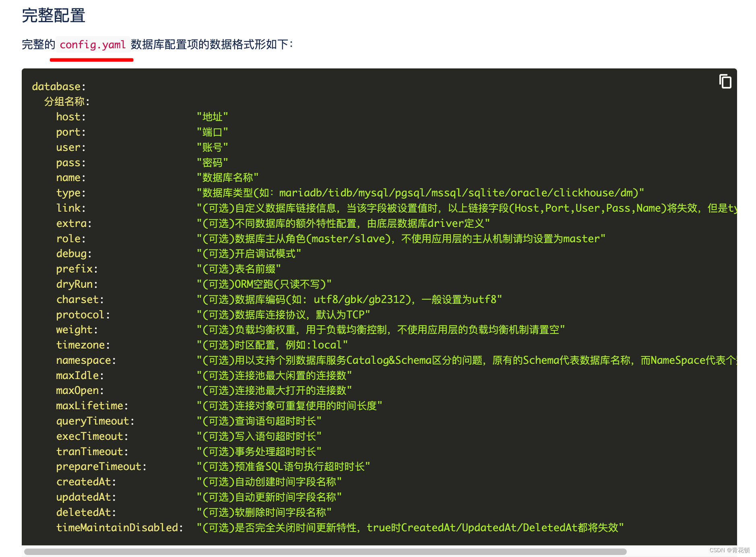Click the name: key
This screenshot has height=557, width=756.
click(x=71, y=177)
